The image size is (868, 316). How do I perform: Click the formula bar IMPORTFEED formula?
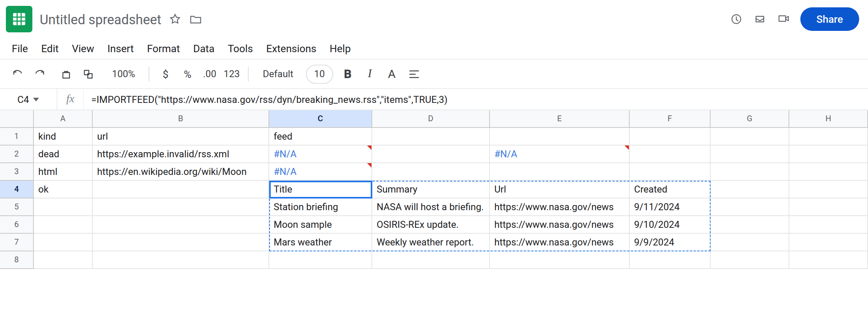click(x=269, y=100)
